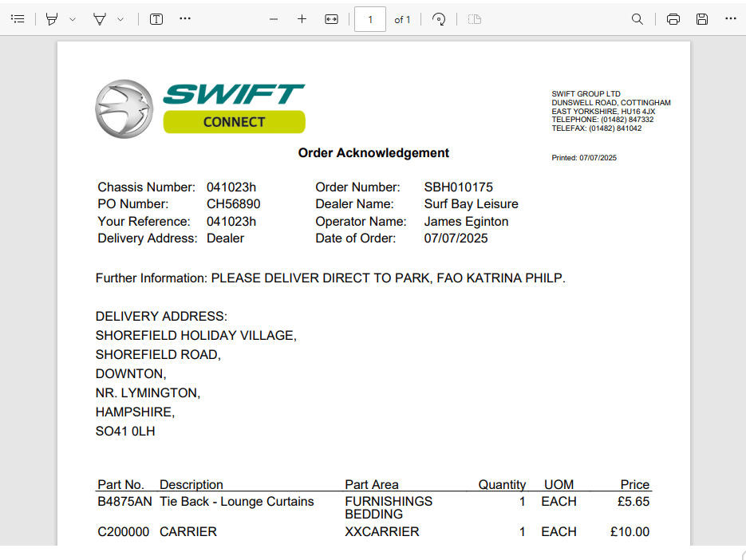Select the Date of Order value 07/07/2025
This screenshot has height=560, width=746.
coord(456,239)
